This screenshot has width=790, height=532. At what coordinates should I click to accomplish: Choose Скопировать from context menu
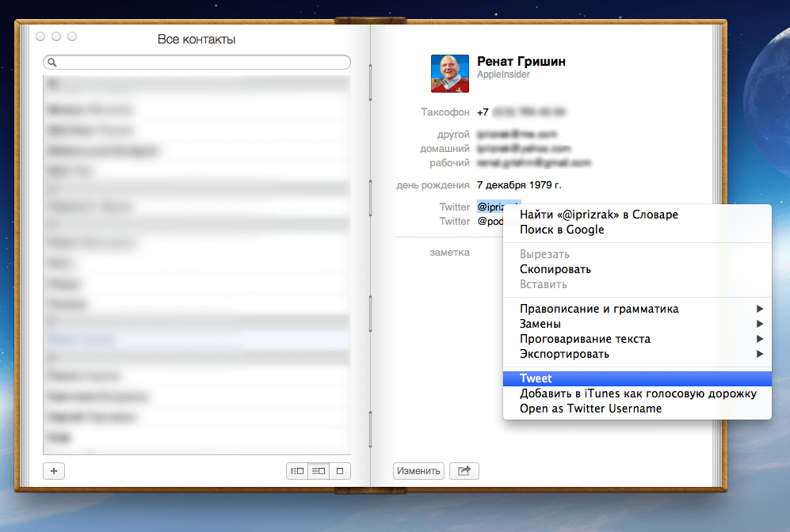click(x=637, y=269)
